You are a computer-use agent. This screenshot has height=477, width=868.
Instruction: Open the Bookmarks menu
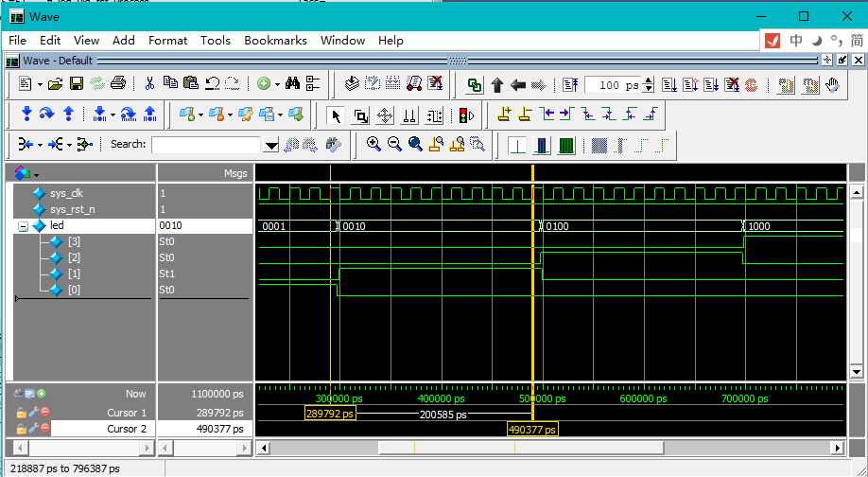click(275, 41)
